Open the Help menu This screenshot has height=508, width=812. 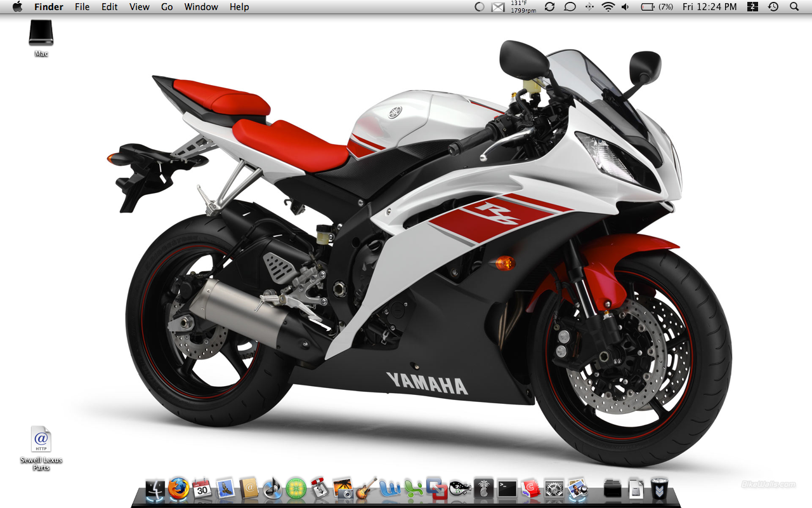(239, 7)
